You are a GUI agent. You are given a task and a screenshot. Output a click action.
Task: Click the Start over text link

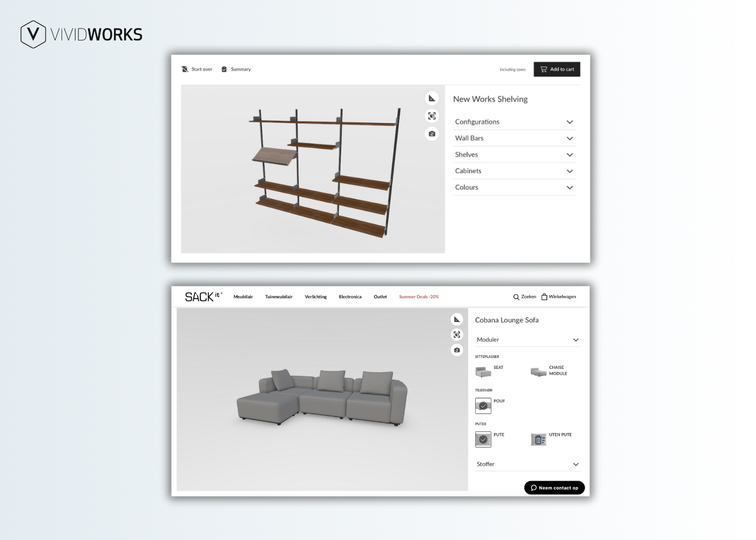click(202, 69)
